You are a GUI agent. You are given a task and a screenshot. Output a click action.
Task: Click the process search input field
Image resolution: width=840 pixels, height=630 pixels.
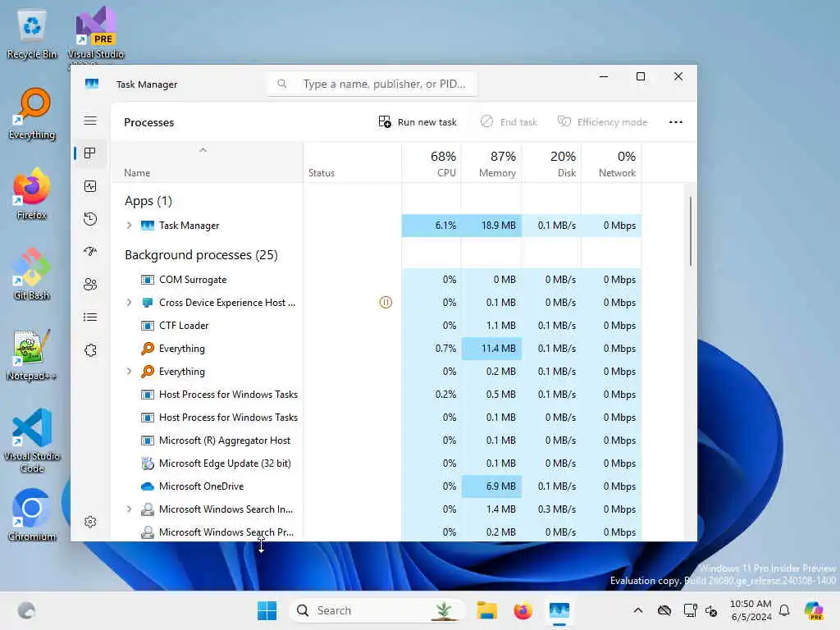(x=372, y=84)
